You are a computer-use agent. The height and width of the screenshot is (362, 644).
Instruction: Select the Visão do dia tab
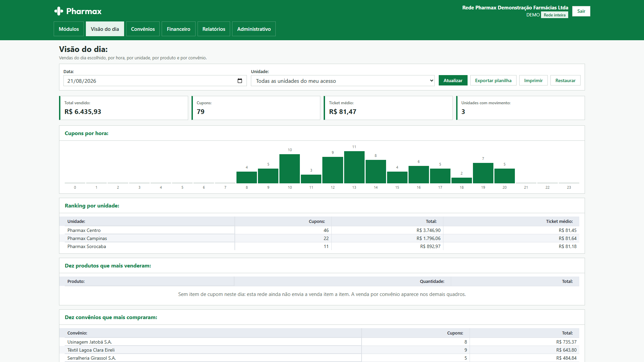click(105, 29)
